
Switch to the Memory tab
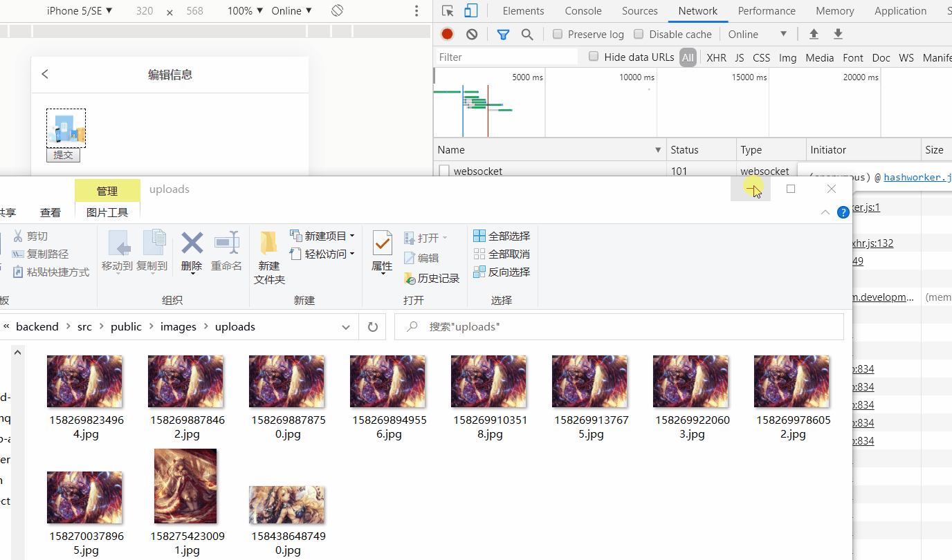(835, 11)
